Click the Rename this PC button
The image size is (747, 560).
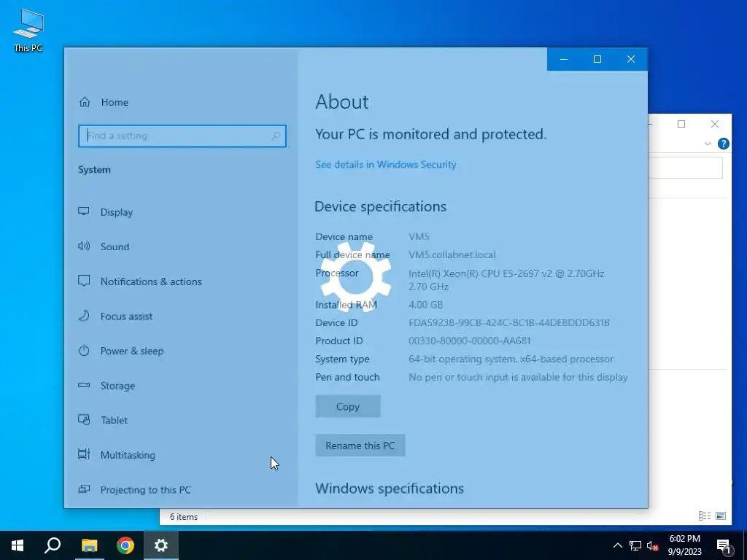(x=360, y=446)
